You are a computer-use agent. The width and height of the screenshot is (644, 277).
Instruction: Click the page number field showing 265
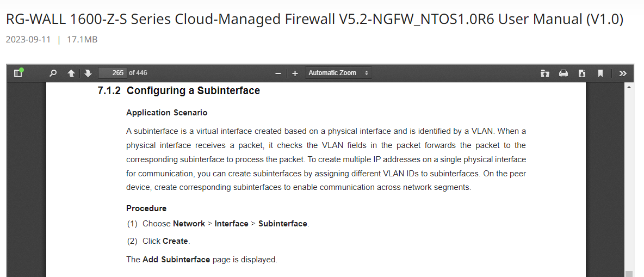pos(113,73)
